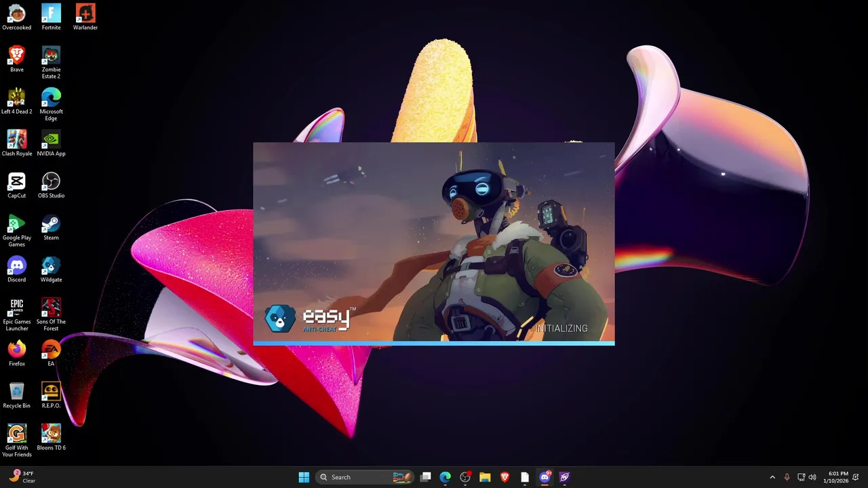Click the INITIALIZING status text
This screenshot has width=868, height=488.
(562, 328)
